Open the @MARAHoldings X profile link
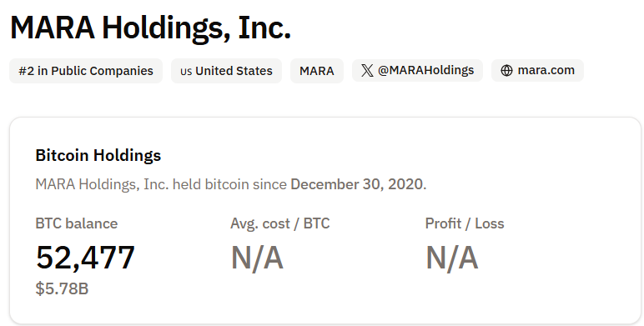The image size is (644, 326). click(x=417, y=71)
